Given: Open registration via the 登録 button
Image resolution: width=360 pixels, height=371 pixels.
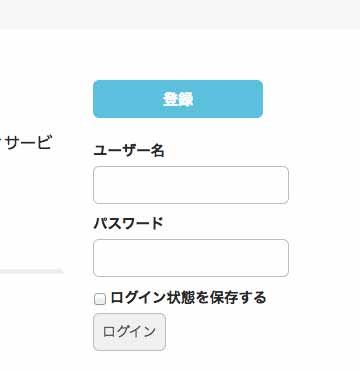Looking at the screenshot, I should point(178,99).
